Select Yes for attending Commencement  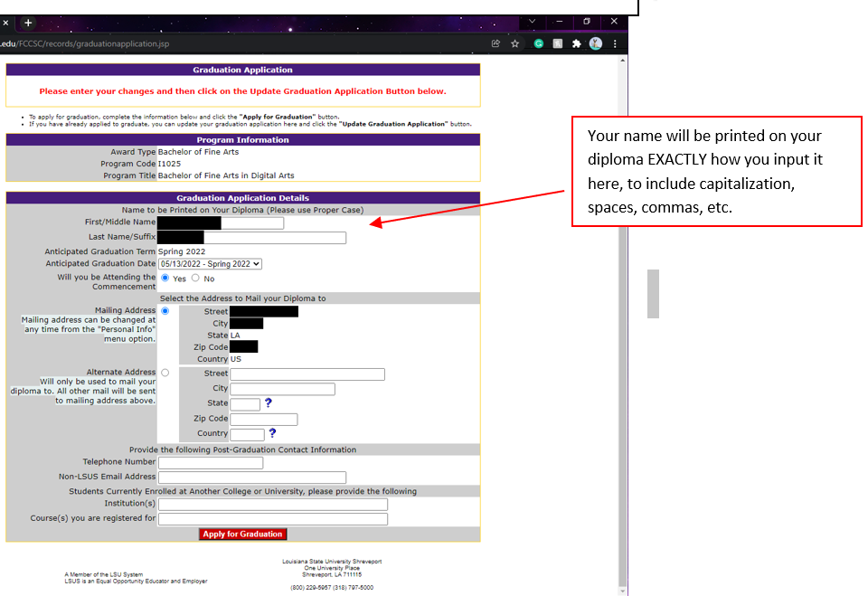(165, 278)
